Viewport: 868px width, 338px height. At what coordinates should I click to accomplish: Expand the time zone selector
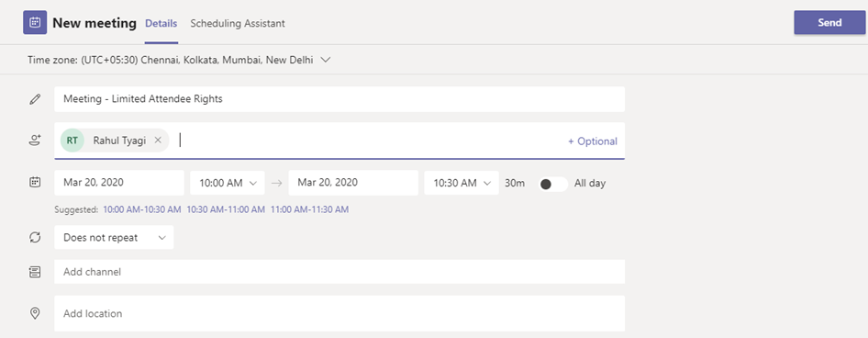pyautogui.click(x=179, y=60)
